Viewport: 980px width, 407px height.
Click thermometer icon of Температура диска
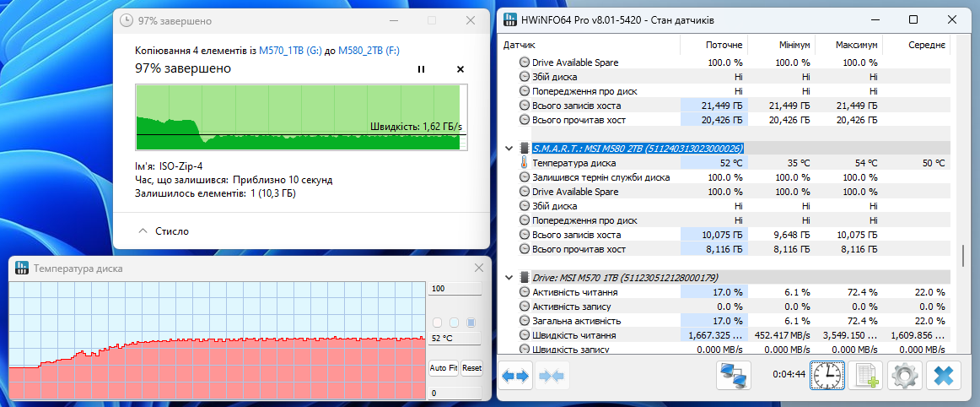[524, 163]
